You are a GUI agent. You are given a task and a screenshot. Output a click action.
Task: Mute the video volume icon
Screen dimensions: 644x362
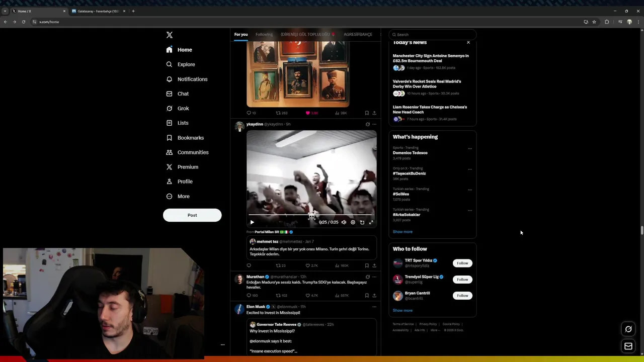point(344,222)
